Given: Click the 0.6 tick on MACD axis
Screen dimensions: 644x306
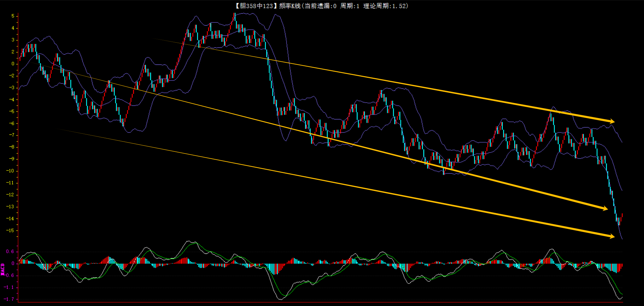Looking at the screenshot, I should 10,252.
